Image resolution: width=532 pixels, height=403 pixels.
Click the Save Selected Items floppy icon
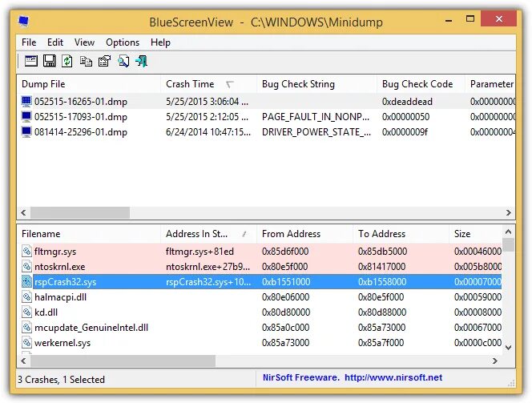tap(49, 61)
